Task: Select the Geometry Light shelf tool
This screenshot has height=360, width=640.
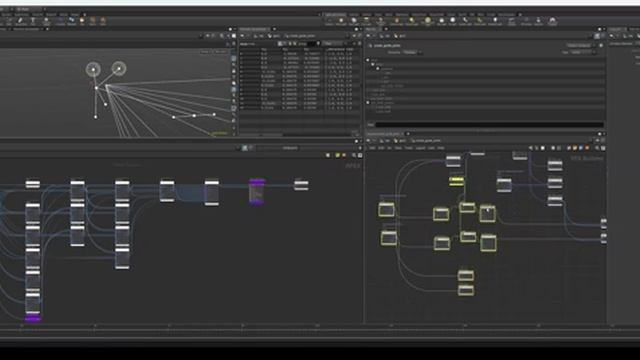Action: pyautogui.click(x=380, y=21)
